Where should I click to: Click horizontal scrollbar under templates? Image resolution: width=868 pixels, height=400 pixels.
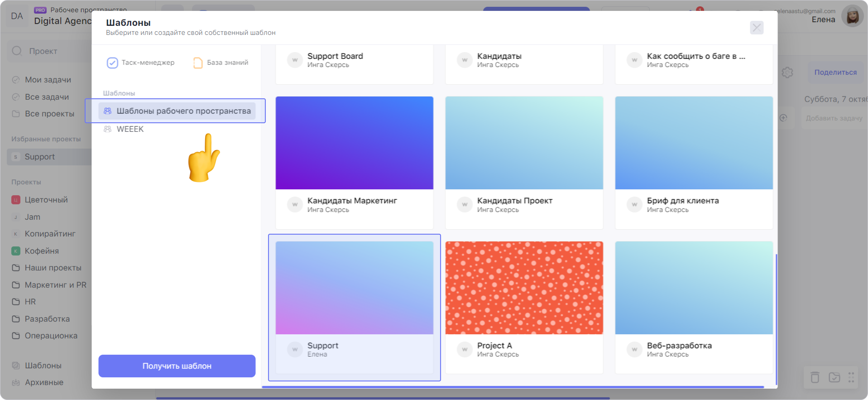513,387
